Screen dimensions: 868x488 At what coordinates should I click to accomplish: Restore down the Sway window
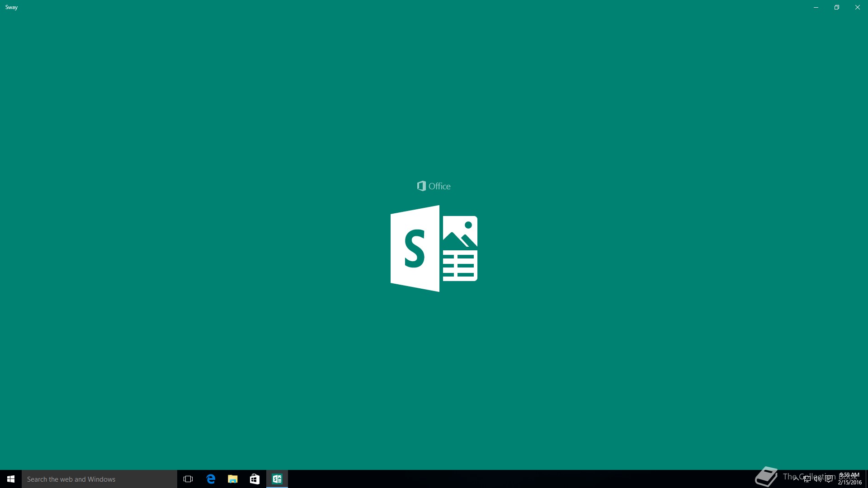[x=837, y=7]
